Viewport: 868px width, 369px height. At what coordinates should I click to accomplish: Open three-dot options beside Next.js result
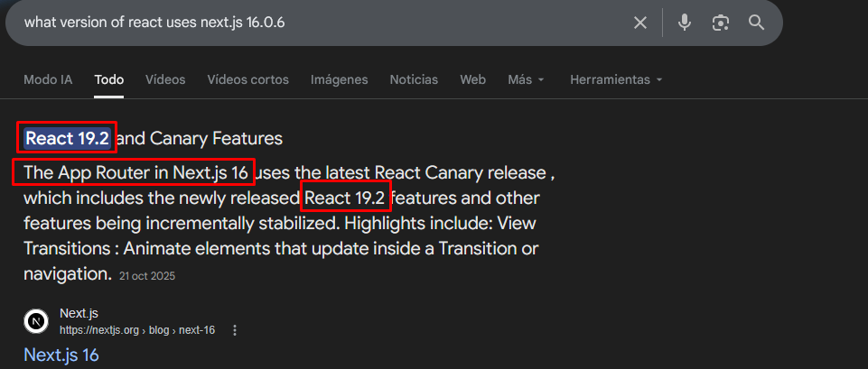coord(235,330)
